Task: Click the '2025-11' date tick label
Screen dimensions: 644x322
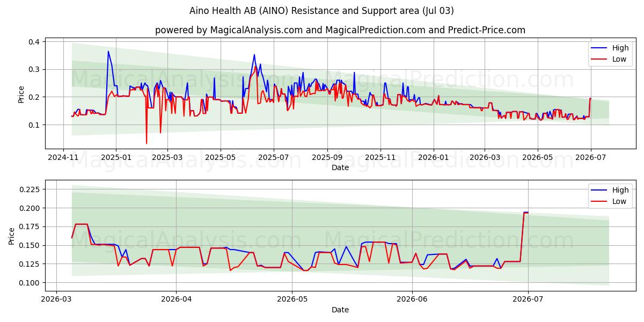Action: coord(380,157)
